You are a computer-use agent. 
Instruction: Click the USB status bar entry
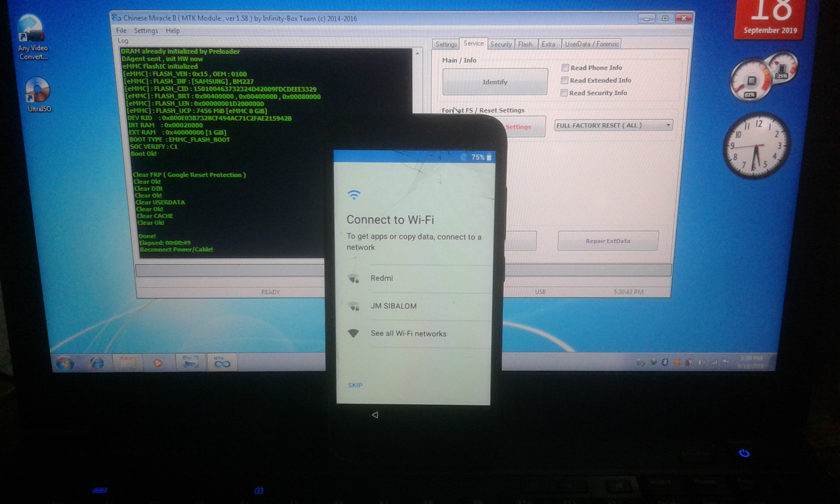pos(540,291)
